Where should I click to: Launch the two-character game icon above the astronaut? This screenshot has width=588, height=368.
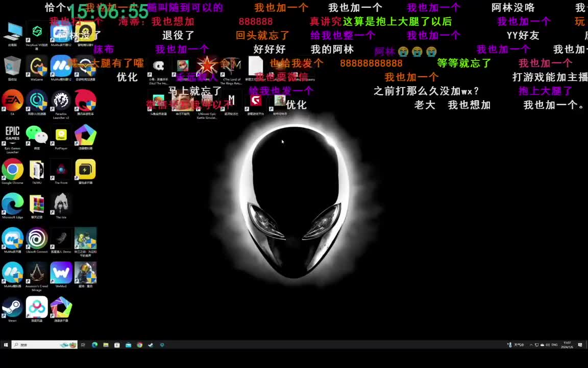click(x=86, y=242)
